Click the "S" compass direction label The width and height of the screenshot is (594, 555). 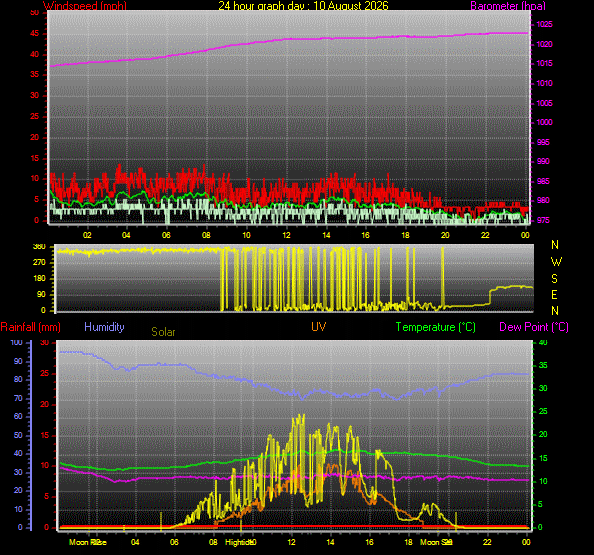click(555, 279)
